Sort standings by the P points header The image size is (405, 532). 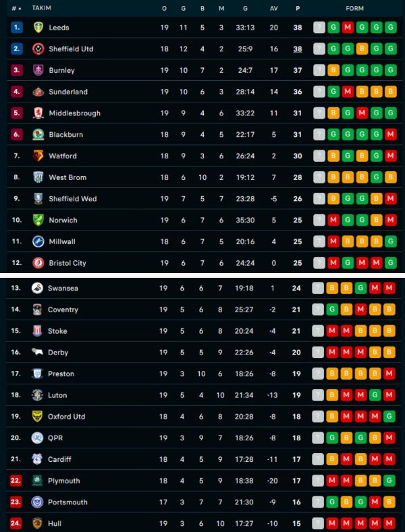(298, 8)
